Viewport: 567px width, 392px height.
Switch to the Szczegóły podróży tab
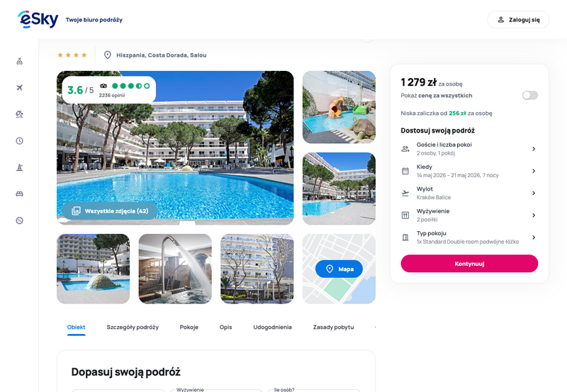133,327
